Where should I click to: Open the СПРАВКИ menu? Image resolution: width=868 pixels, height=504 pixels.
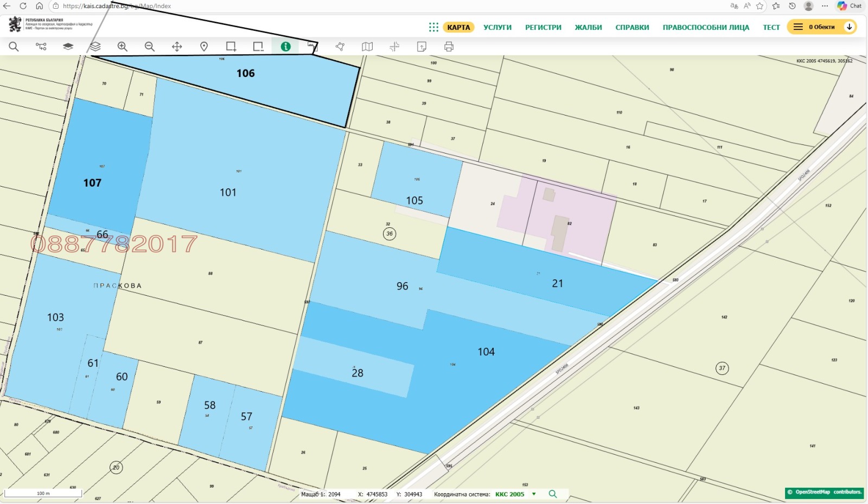click(x=632, y=27)
